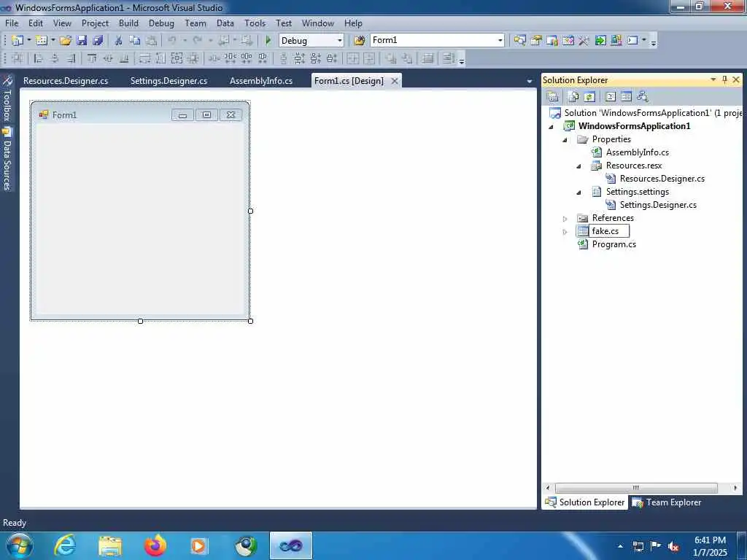Click the left arrow of Solution Explorer's horizontal scrollbar

click(548, 488)
